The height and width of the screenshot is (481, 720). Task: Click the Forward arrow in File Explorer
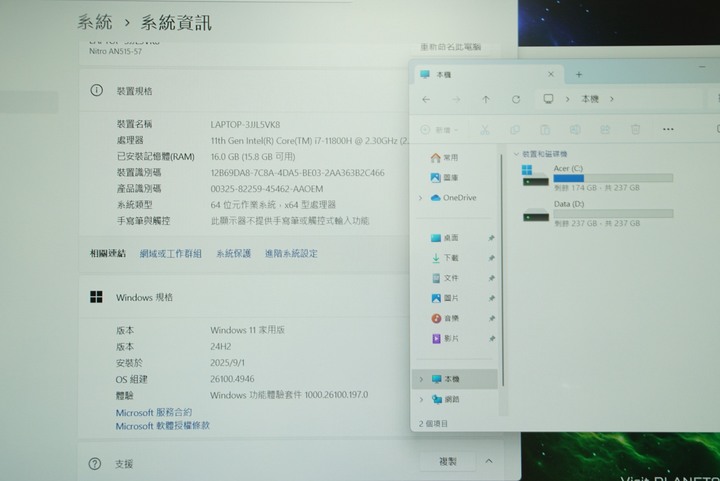click(456, 99)
